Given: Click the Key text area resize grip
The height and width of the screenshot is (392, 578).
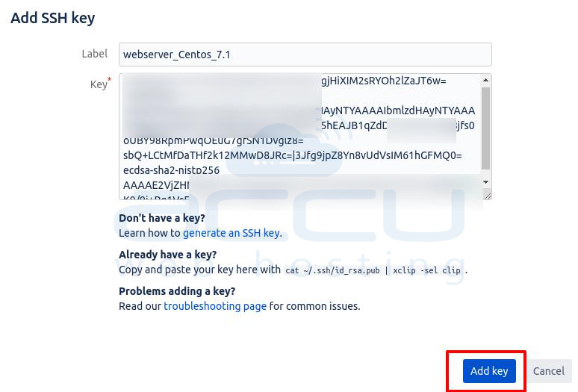Looking at the screenshot, I should (x=488, y=196).
